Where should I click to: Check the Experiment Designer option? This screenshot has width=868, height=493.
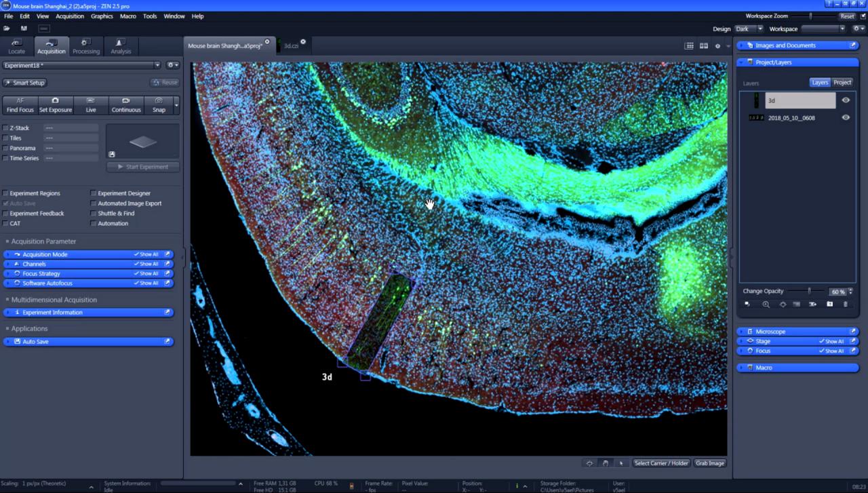[93, 193]
